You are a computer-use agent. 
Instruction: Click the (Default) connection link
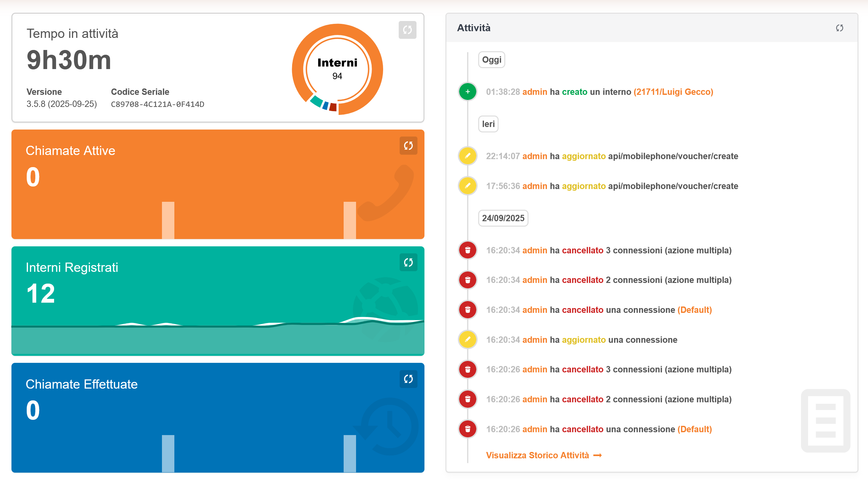click(x=695, y=310)
